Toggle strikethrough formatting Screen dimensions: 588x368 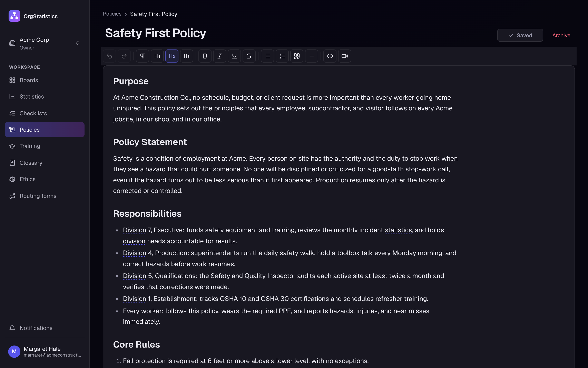tap(249, 56)
